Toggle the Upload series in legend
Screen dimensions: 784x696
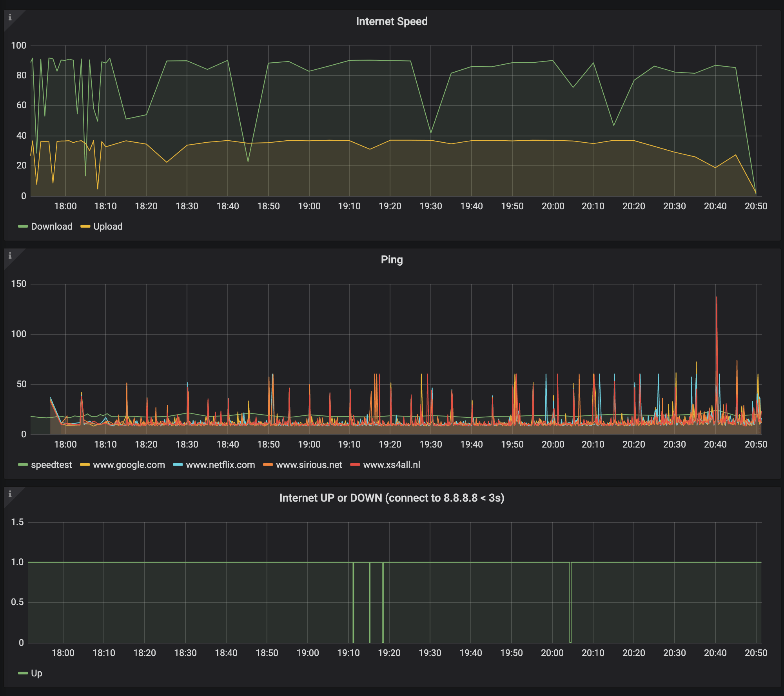[108, 227]
